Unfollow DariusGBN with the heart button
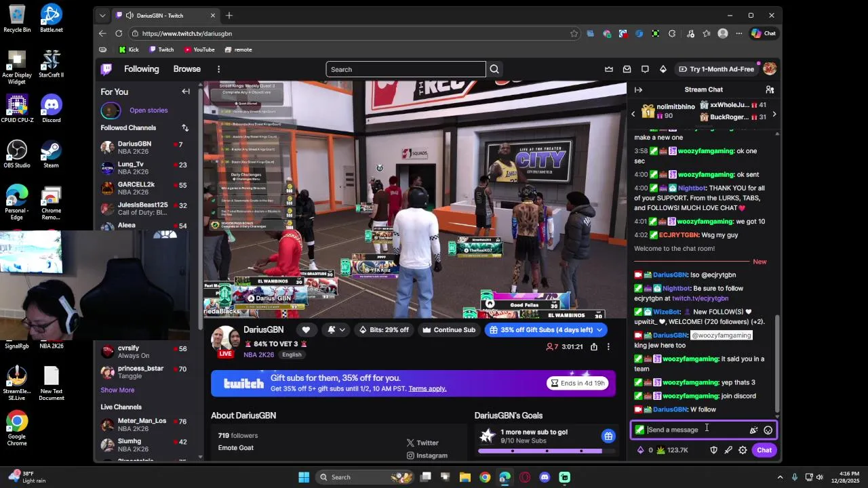 pos(306,330)
